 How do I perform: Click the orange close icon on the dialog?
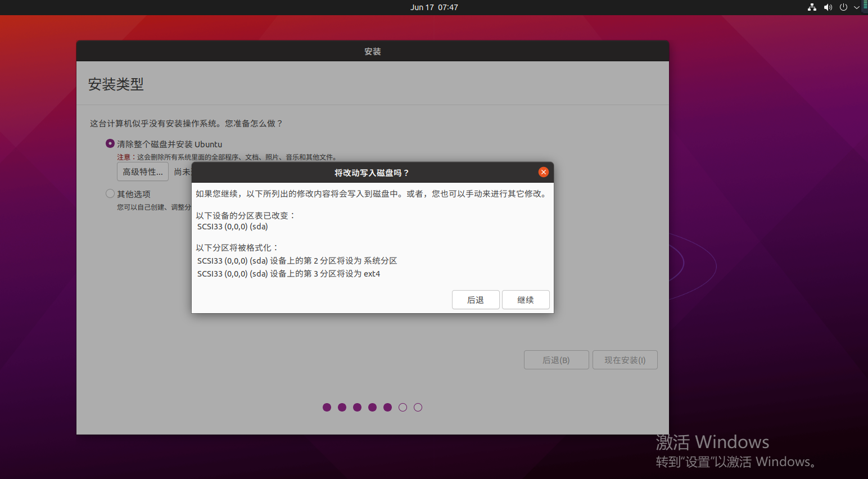point(544,172)
